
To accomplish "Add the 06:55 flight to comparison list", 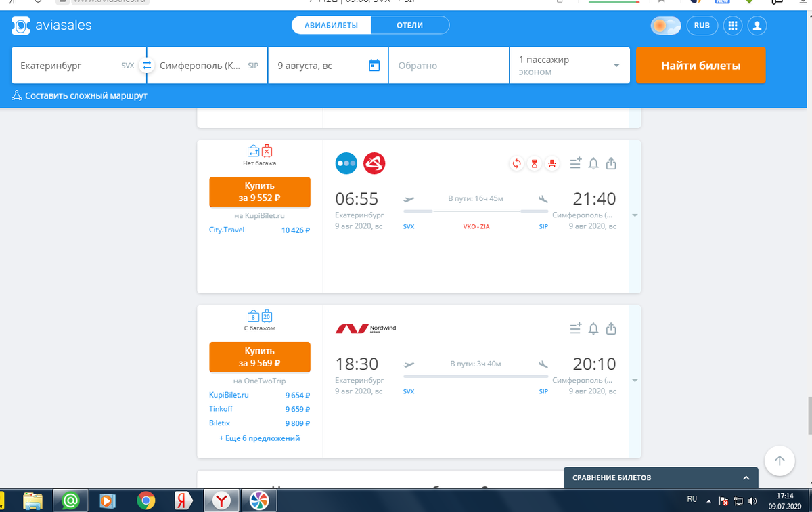I will pyautogui.click(x=576, y=163).
